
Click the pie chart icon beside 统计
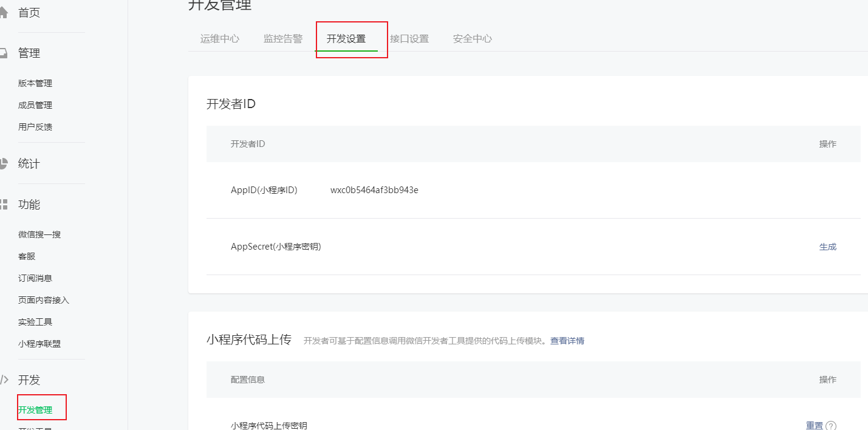(x=4, y=163)
